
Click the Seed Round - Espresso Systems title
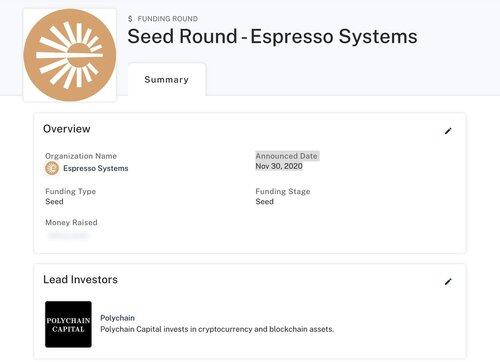[x=272, y=36]
